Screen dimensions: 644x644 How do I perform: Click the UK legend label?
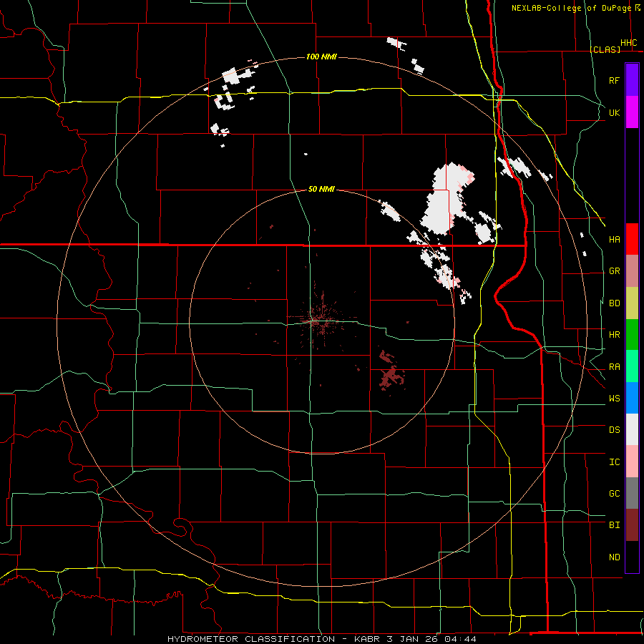point(615,112)
